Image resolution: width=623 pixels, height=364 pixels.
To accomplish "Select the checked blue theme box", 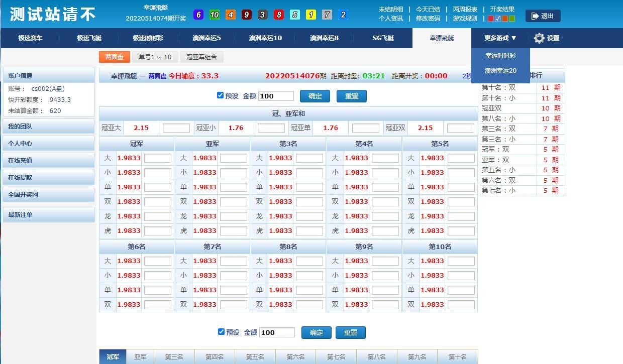I will (x=497, y=19).
